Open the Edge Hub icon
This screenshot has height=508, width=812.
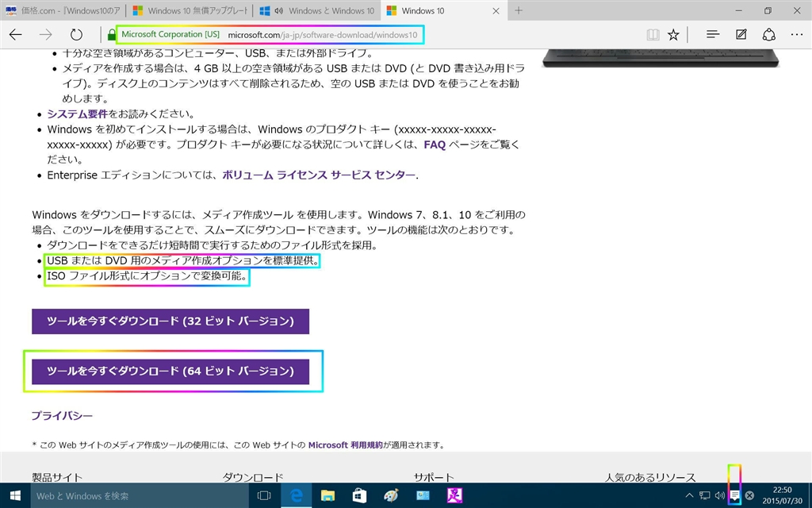tap(713, 35)
